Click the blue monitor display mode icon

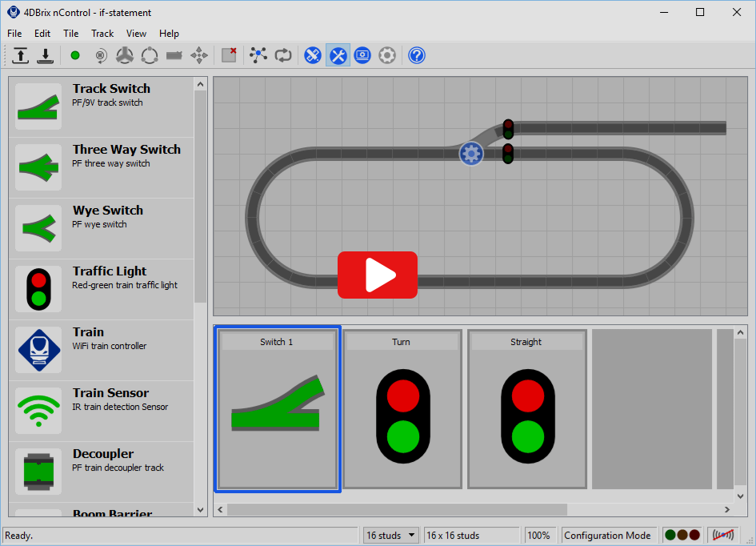(x=362, y=55)
